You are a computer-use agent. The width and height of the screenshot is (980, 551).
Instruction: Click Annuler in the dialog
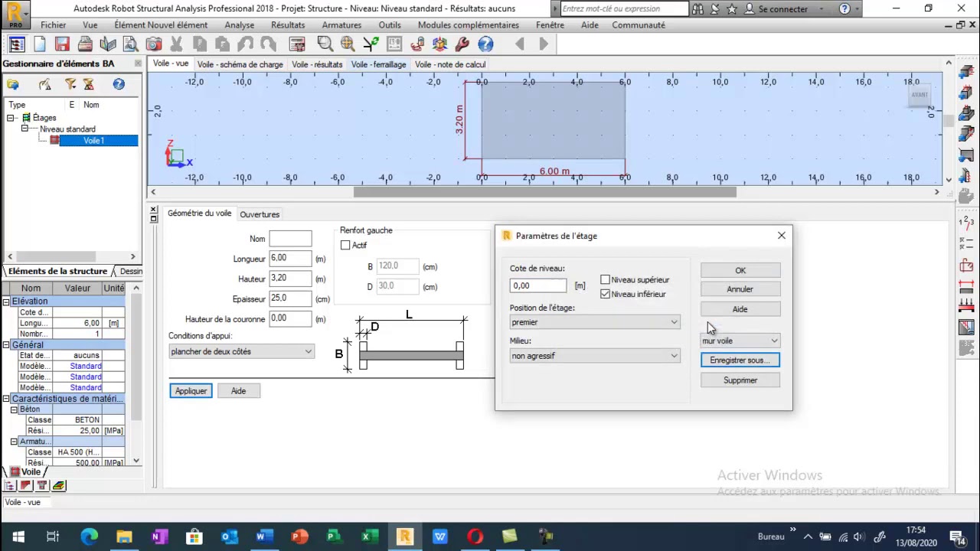tap(740, 289)
